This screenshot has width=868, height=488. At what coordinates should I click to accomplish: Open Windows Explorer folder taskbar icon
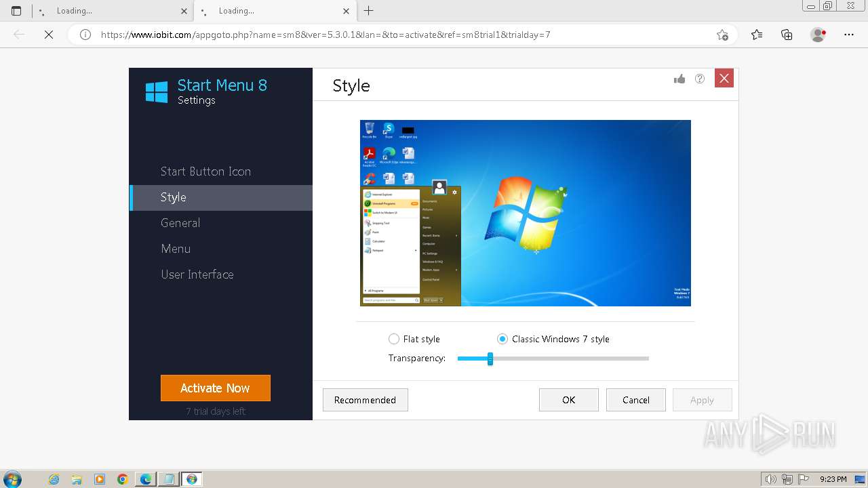pos(77,479)
